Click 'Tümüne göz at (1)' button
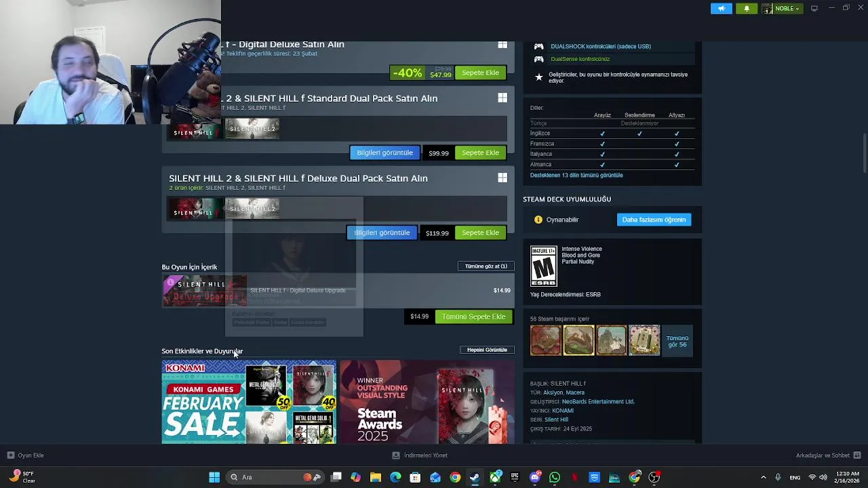868x488 pixels. click(x=486, y=266)
